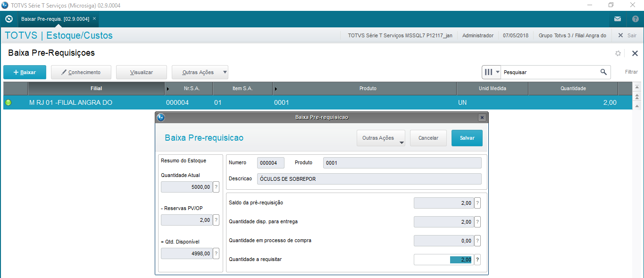Close the Baixa Pre-Requisiçoes screen with X
The height and width of the screenshot is (278, 644).
click(635, 53)
